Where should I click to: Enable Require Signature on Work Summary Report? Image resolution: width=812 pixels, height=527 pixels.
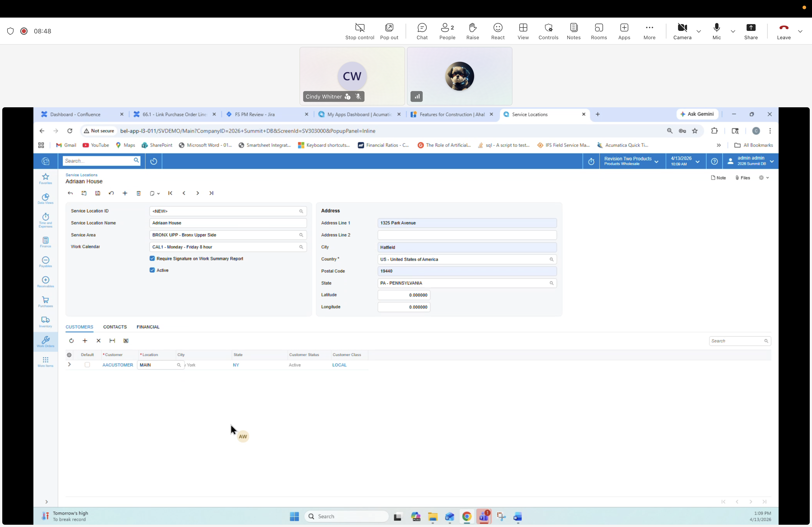point(152,259)
